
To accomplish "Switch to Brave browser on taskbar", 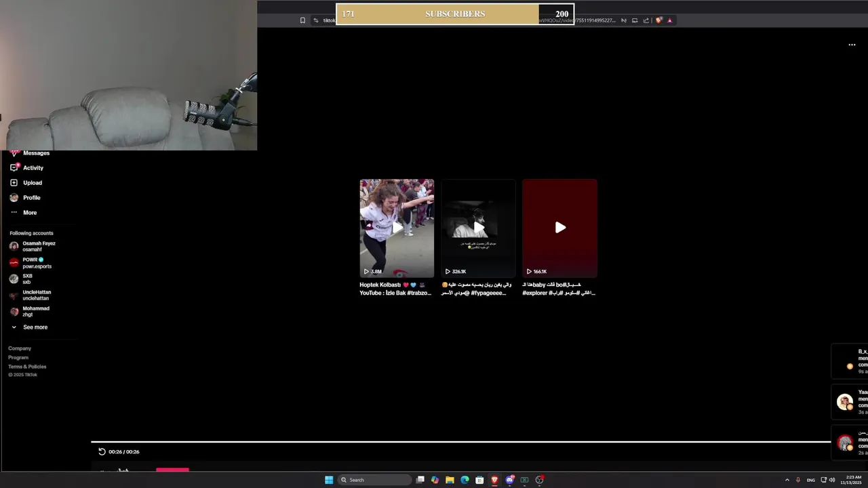I will (494, 480).
